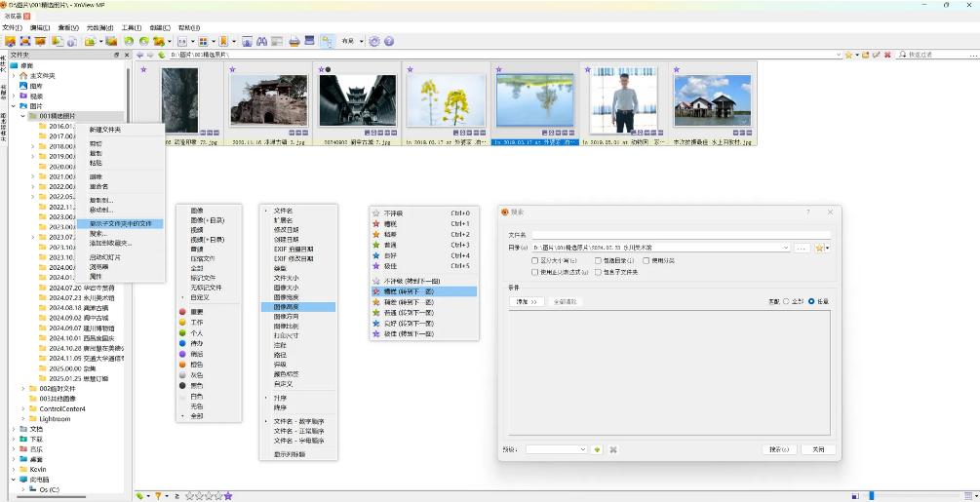The width and height of the screenshot is (980, 502).
Task: Click the forward arrow in address bar
Action: 150,55
